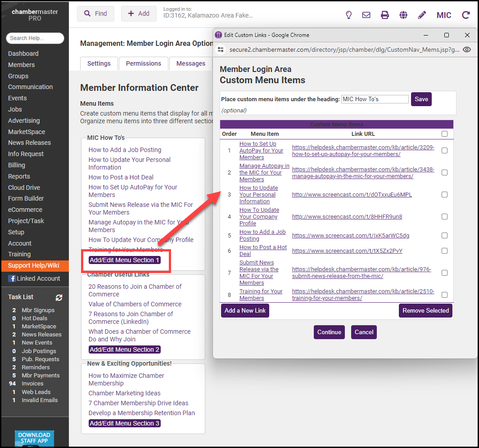Toggle the select-all checkbox in the table header

coord(445,134)
